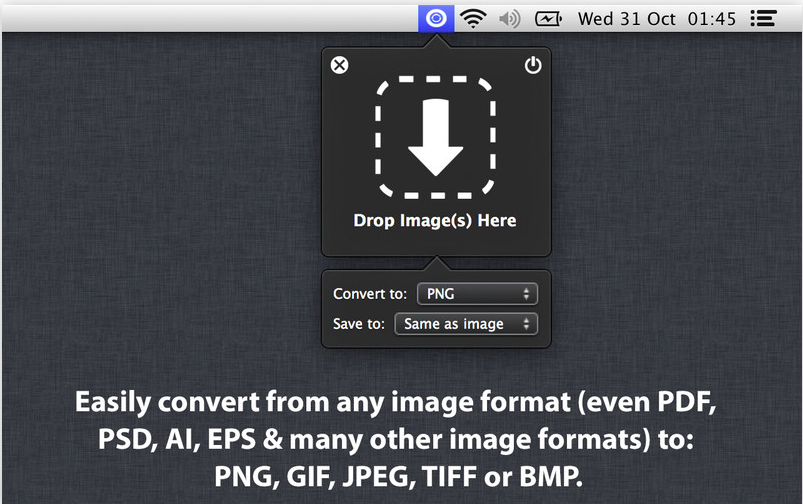
Task: Open the Convert to format dropdown
Action: point(476,294)
